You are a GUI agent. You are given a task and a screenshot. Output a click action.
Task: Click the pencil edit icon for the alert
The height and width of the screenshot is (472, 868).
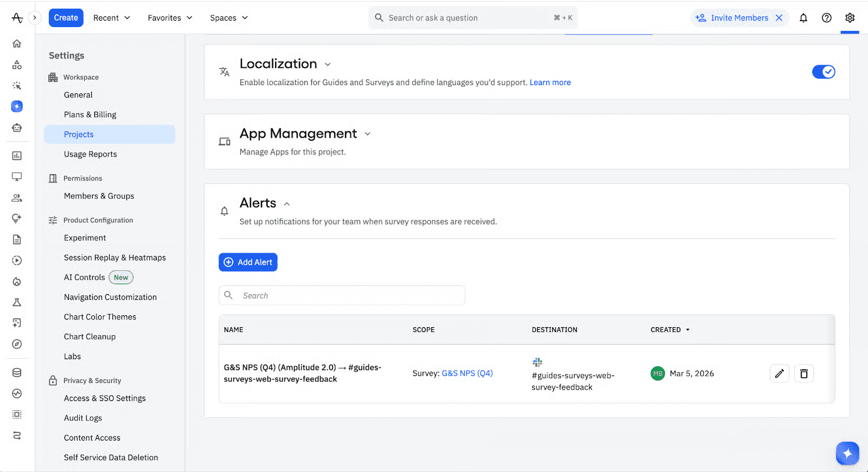click(779, 373)
